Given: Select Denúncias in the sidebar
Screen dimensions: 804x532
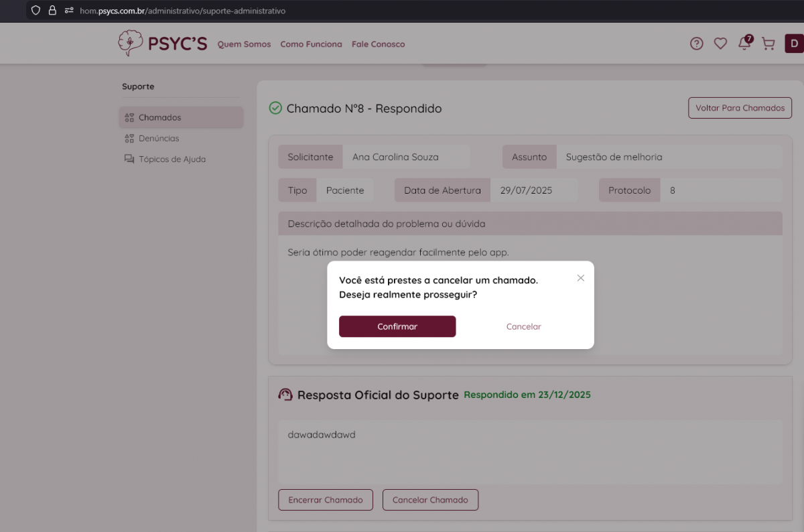Looking at the screenshot, I should pos(159,138).
